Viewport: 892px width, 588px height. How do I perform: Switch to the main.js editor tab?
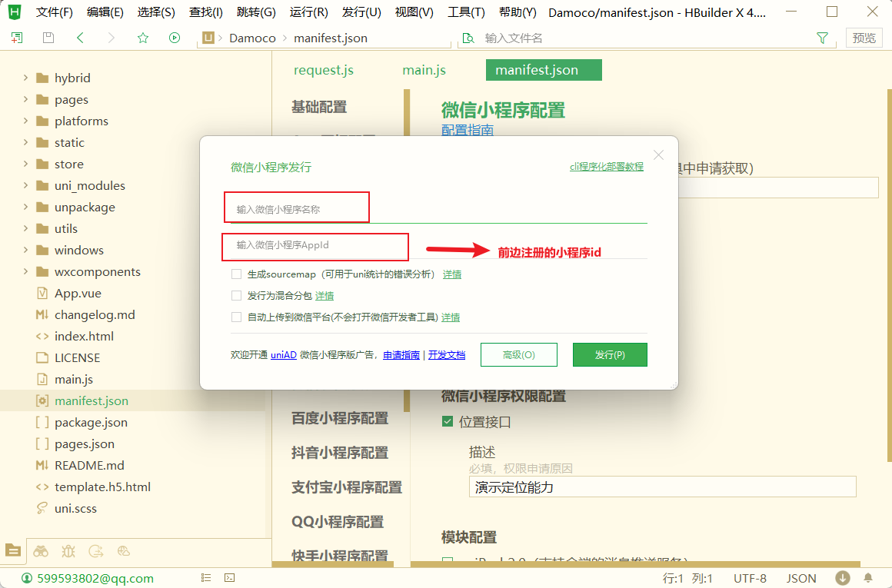424,70
